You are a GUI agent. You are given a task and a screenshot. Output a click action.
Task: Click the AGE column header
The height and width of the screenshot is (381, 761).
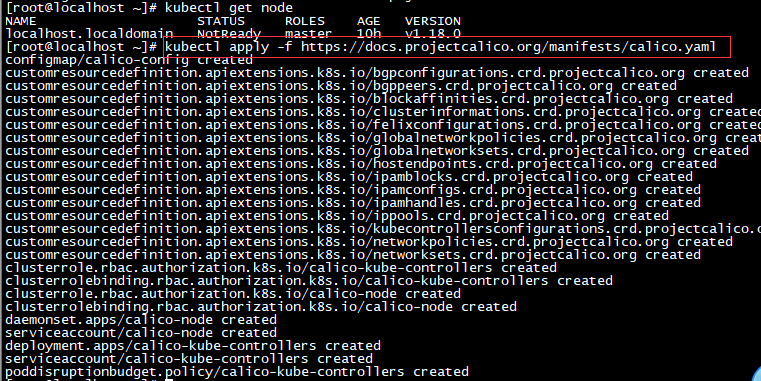[x=369, y=21]
